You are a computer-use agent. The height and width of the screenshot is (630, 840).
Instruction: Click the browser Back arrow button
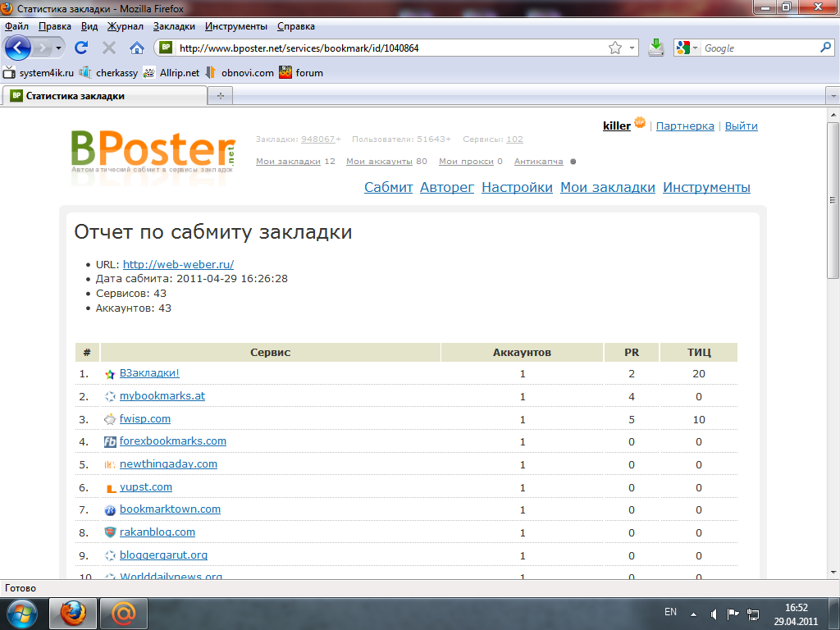[18, 48]
